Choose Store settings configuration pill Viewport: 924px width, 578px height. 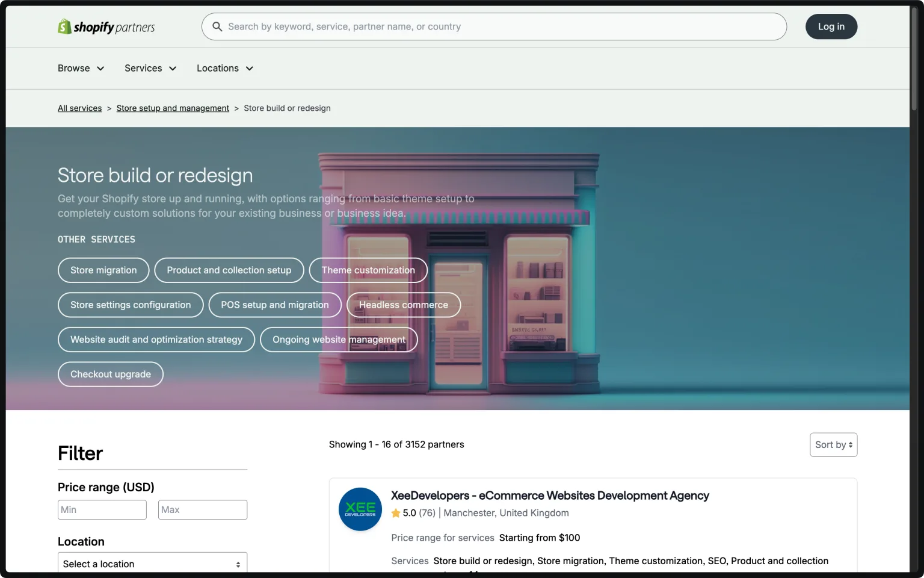point(131,305)
